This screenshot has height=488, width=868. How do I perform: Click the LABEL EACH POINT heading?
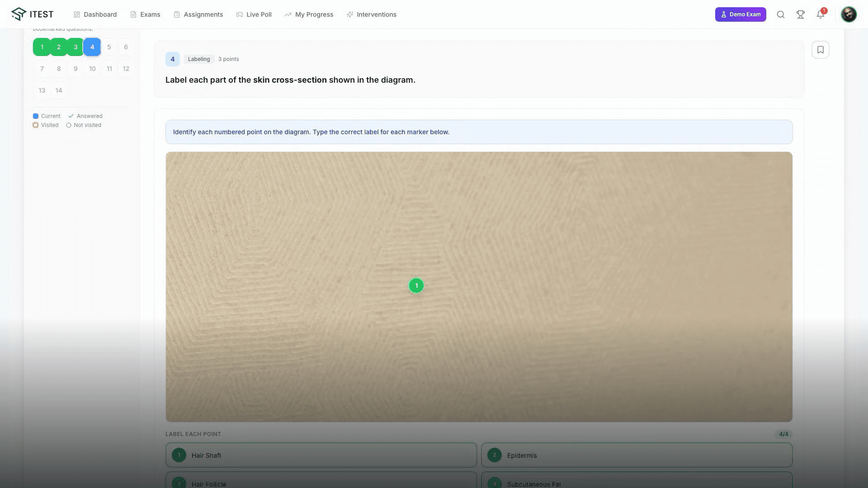coord(193,434)
